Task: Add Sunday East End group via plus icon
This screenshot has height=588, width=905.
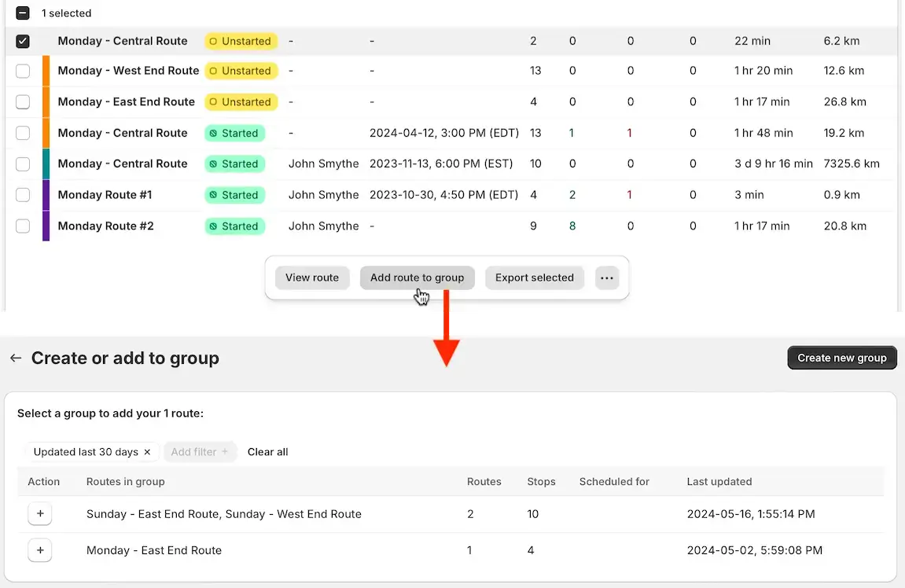Action: tap(40, 513)
